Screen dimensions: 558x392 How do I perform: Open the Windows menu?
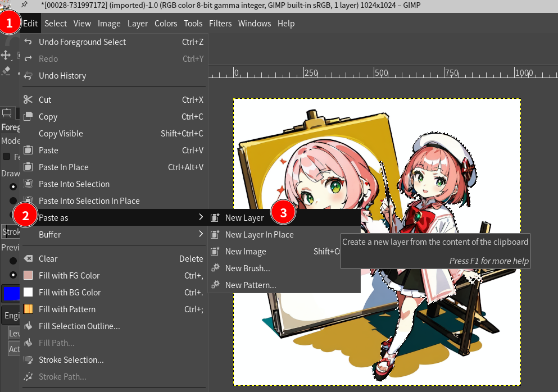click(x=255, y=24)
